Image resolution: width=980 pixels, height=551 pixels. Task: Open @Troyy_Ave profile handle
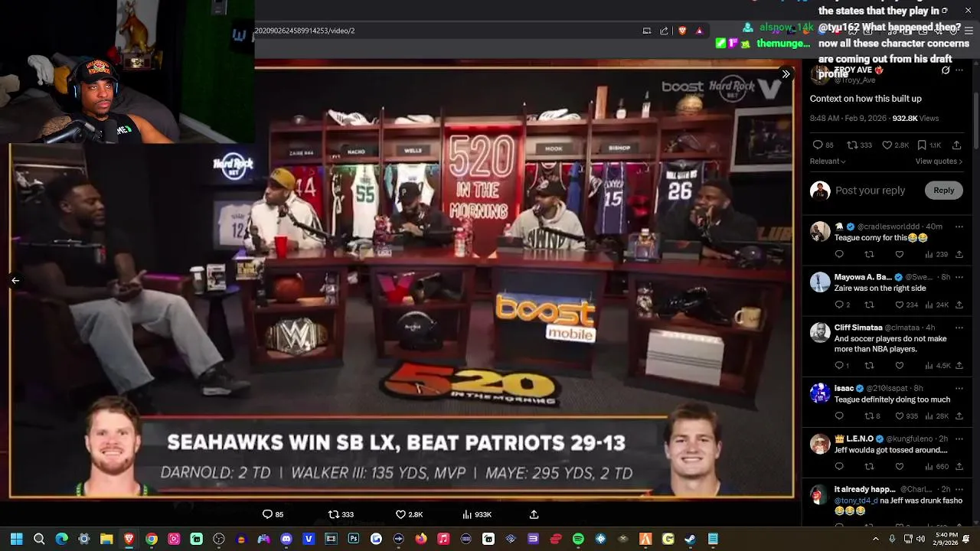(x=854, y=80)
